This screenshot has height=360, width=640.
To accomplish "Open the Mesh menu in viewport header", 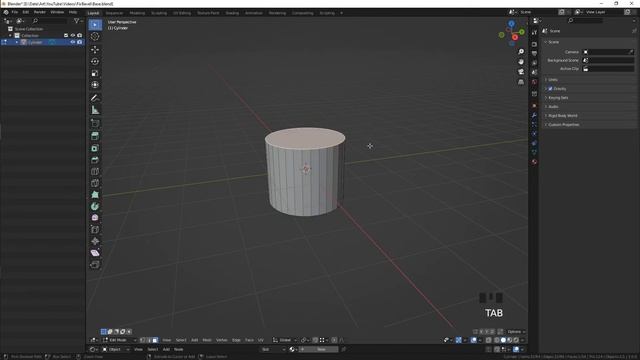I will pyautogui.click(x=207, y=340).
